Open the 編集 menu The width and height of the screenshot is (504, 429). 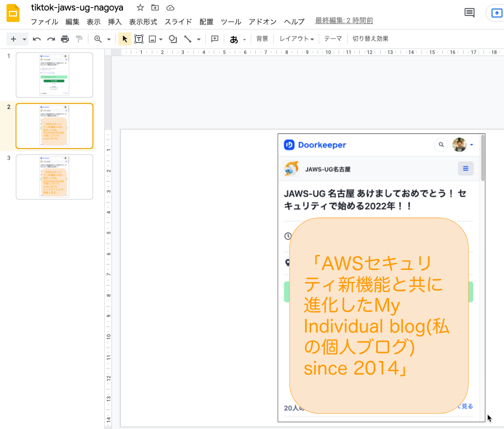coord(72,21)
